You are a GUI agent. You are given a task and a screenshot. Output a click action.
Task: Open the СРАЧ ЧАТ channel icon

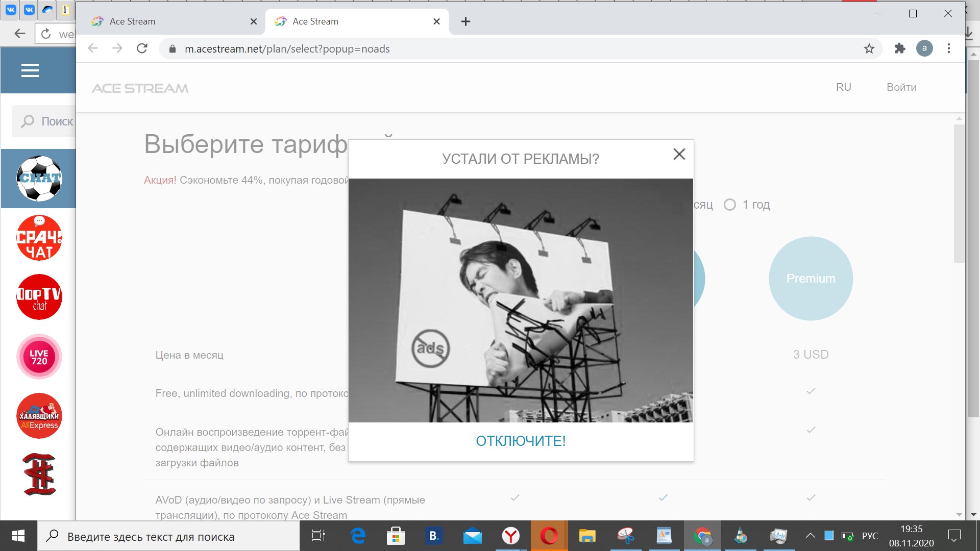tap(39, 238)
